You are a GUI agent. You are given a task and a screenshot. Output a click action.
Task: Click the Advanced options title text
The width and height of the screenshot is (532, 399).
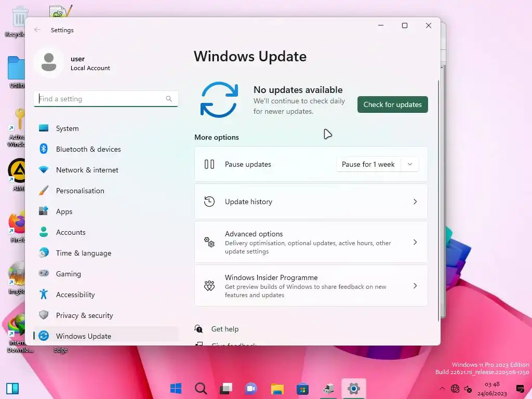click(x=254, y=234)
